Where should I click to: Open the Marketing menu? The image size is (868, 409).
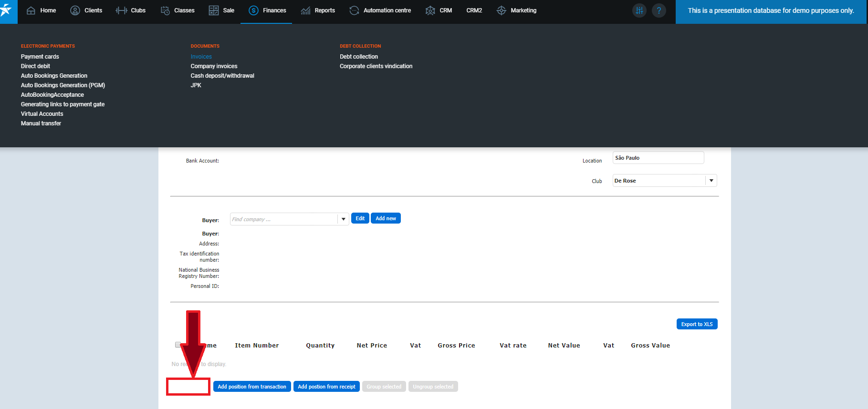tap(517, 10)
